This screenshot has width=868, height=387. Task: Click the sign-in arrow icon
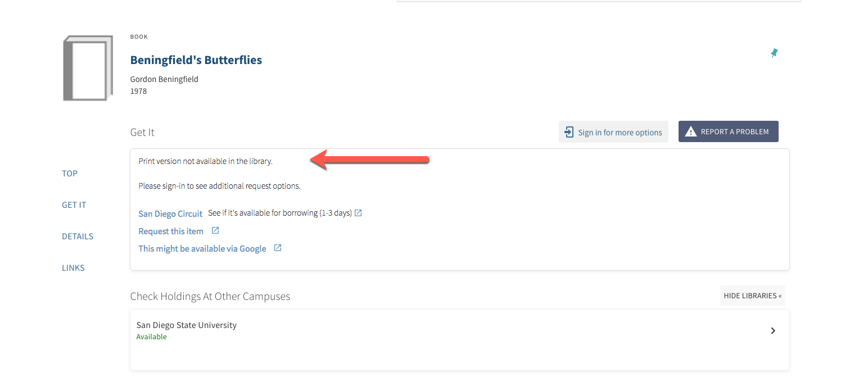pyautogui.click(x=569, y=132)
